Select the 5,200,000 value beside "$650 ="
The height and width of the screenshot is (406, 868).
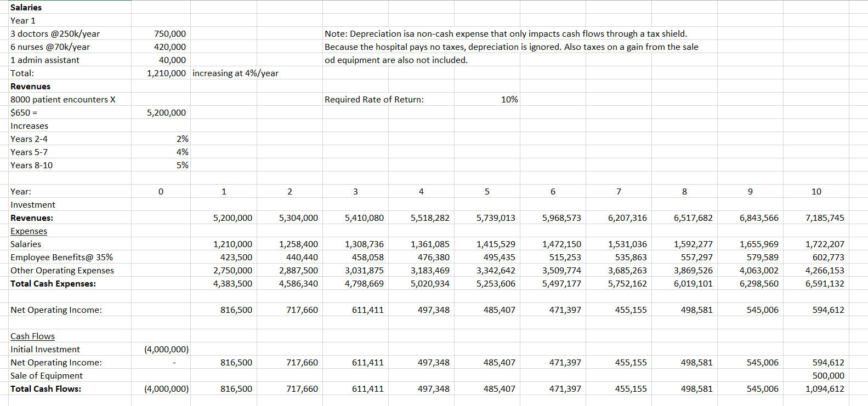[x=166, y=112]
